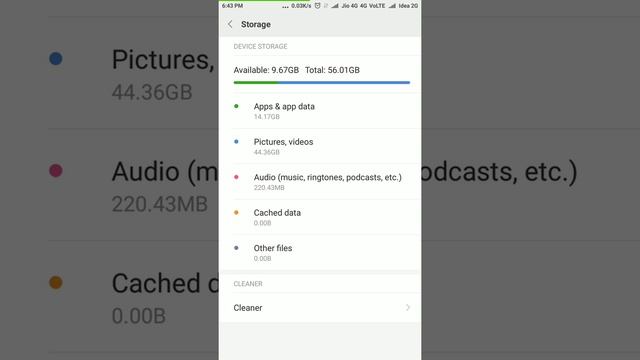The height and width of the screenshot is (360, 640).
Task: Click the 14.17GB apps size value
Action: click(x=267, y=117)
